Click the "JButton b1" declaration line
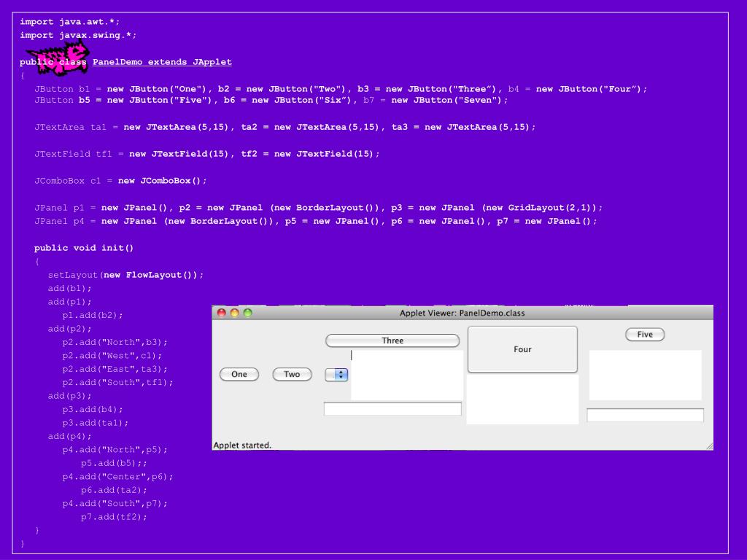747x560 pixels. 341,89
